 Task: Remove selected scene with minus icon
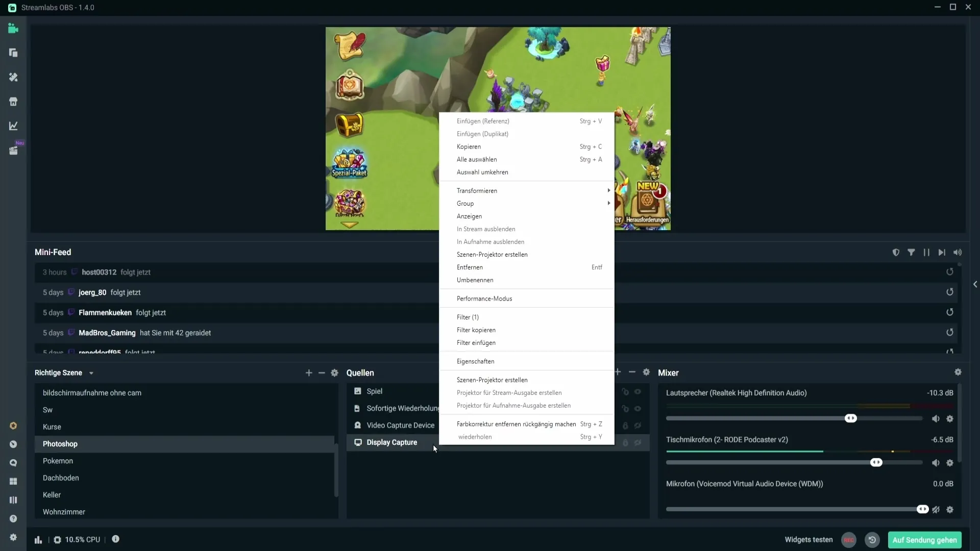[x=322, y=373]
